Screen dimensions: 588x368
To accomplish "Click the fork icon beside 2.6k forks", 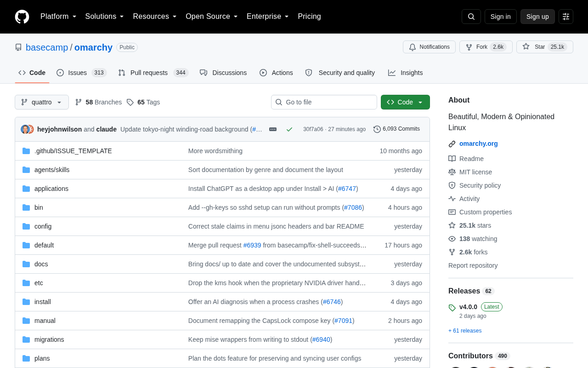I will point(452,252).
